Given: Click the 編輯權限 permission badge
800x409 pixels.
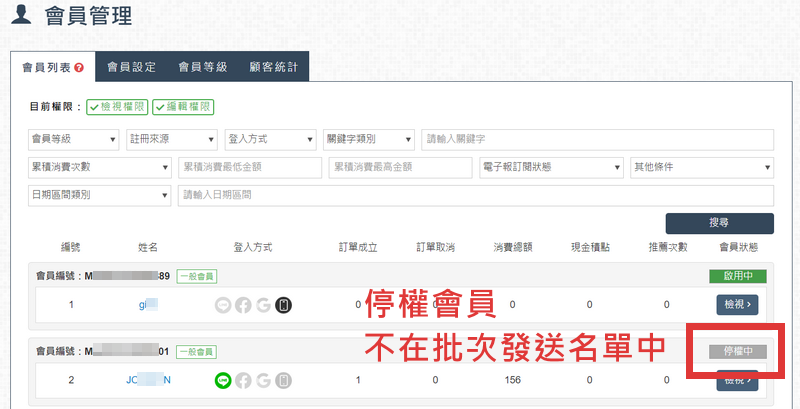Looking at the screenshot, I should pyautogui.click(x=183, y=107).
